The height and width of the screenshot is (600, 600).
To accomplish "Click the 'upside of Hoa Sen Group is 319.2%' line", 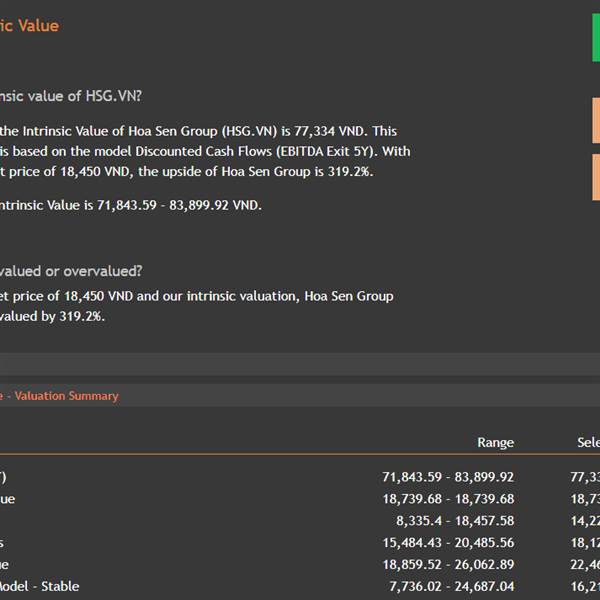I will coord(186,171).
